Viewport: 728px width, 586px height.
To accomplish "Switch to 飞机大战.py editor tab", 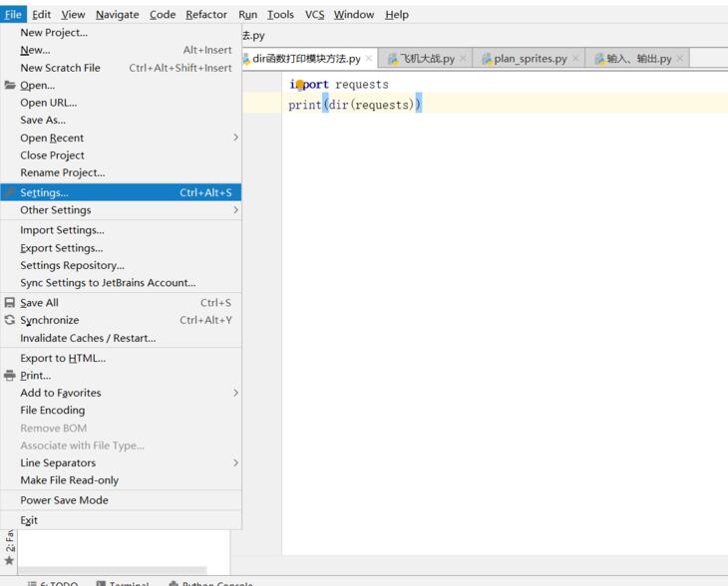I will [425, 59].
